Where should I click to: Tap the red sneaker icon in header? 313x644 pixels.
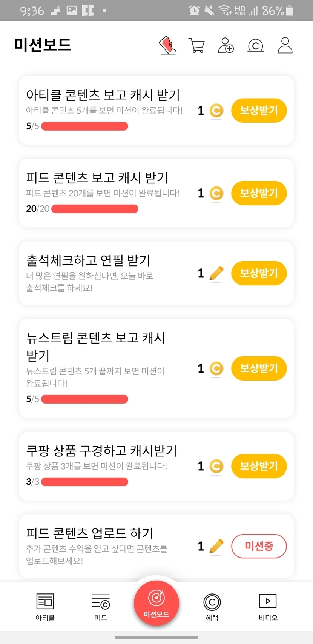[x=168, y=45]
